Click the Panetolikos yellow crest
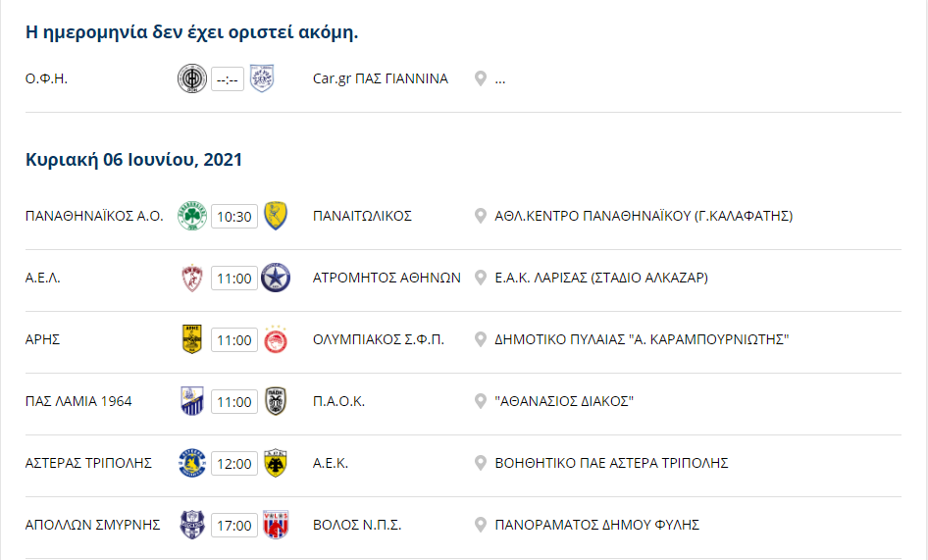The width and height of the screenshot is (928, 560). pos(276,216)
